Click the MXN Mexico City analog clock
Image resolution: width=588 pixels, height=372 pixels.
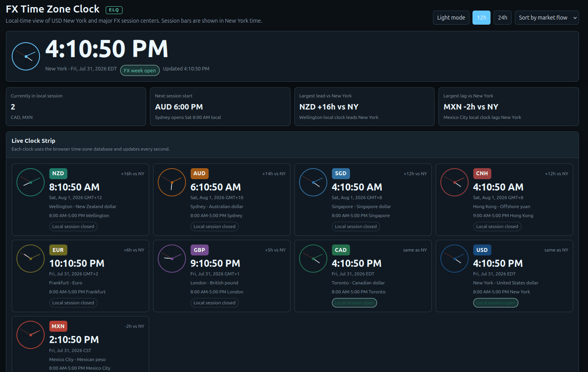click(31, 335)
